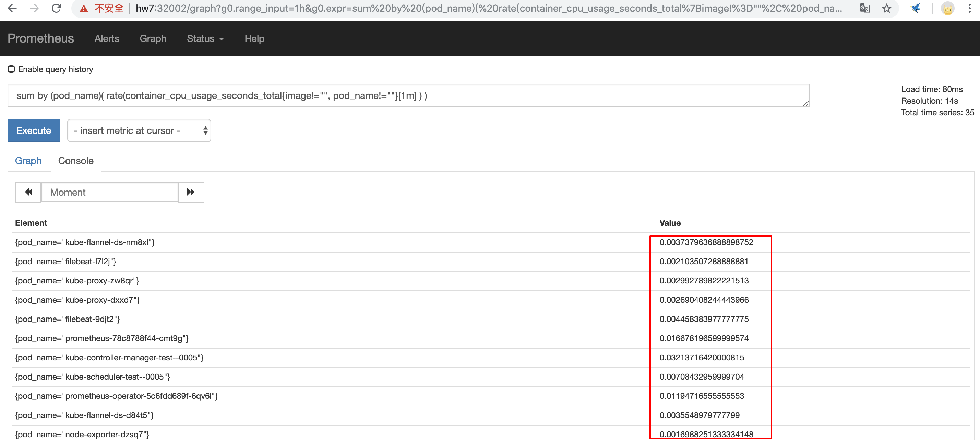Click the browser forward arrow
This screenshot has width=980, height=440.
[34, 8]
